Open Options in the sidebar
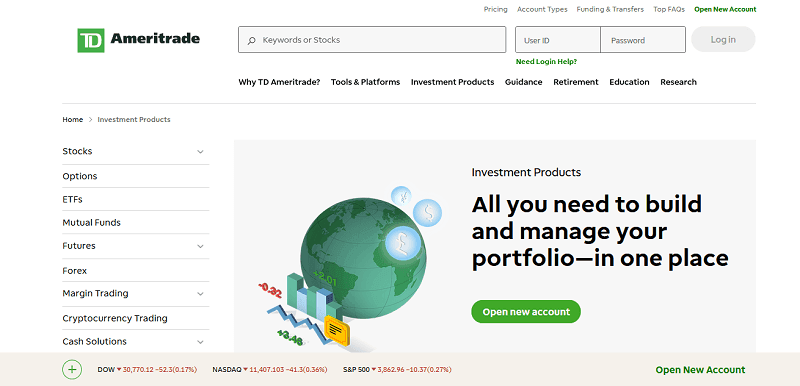The image size is (800, 386). 80,176
